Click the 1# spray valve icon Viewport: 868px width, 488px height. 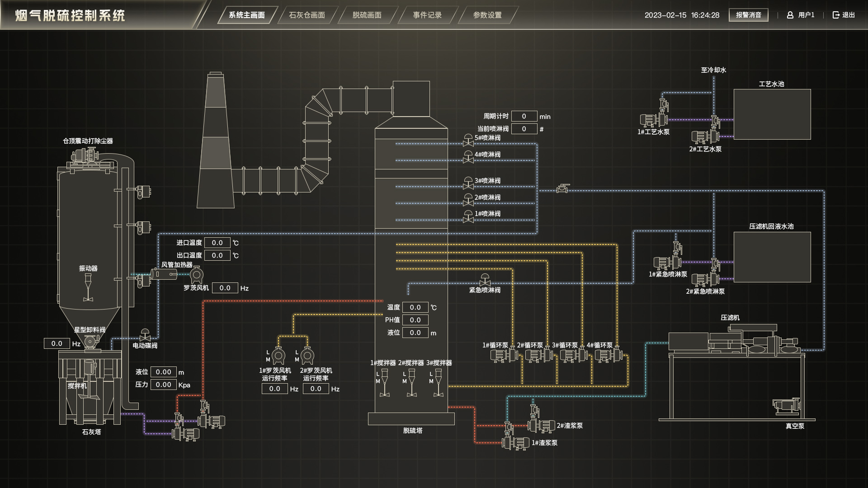[x=468, y=216]
